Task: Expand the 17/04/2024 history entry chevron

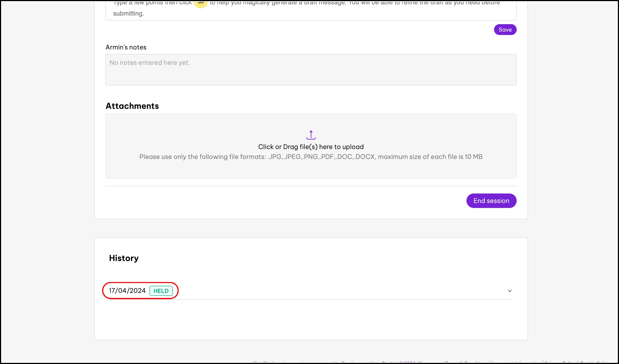Action: [x=509, y=291]
